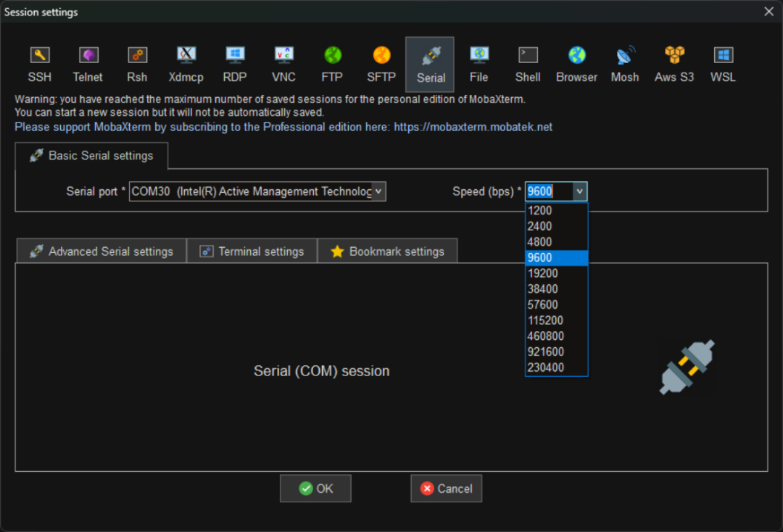Switch to Advanced Serial settings tab
Viewport: 783px width, 532px height.
tap(101, 252)
